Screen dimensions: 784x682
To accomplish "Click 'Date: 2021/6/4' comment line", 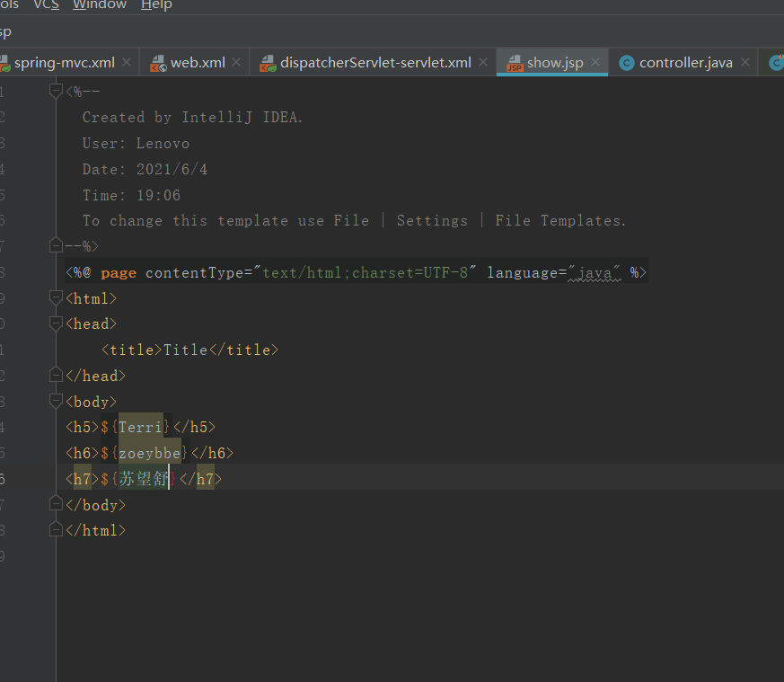I will click(x=145, y=169).
